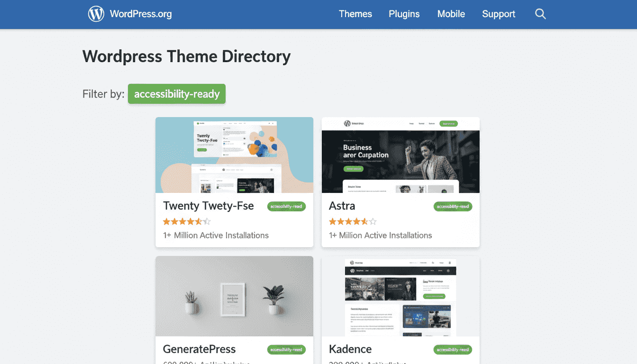Open the Twenty Twety-Fse theme thumbnail

click(x=235, y=155)
